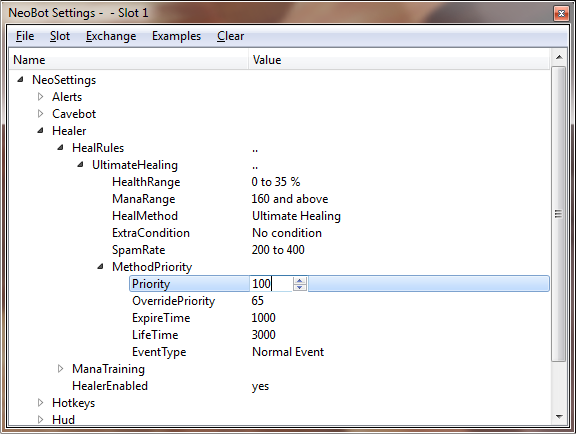Image resolution: width=576 pixels, height=434 pixels.
Task: Click the 'No condition' value
Action: point(287,233)
